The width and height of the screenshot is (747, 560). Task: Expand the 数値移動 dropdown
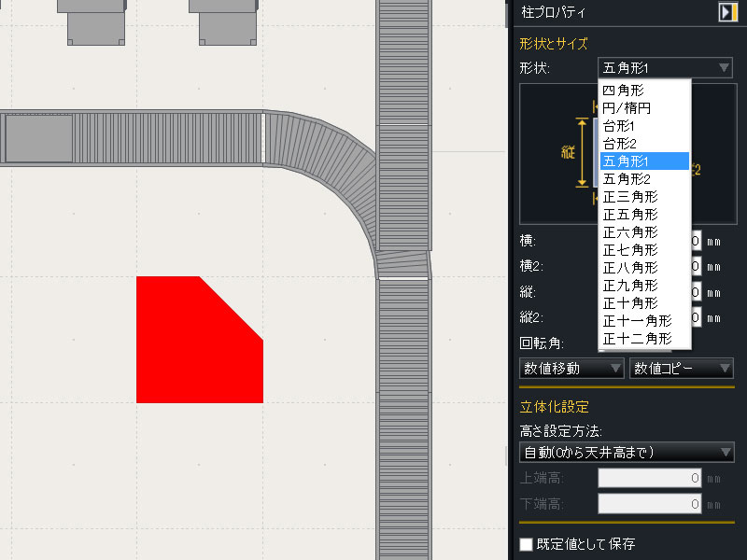[571, 369]
